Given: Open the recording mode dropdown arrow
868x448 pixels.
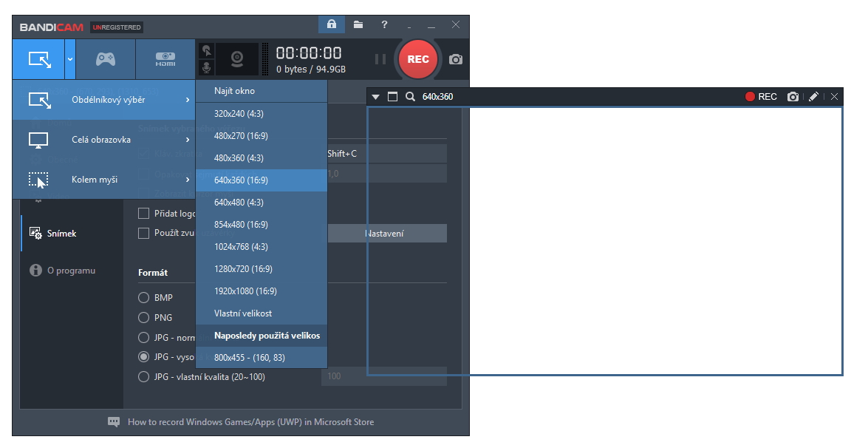Looking at the screenshot, I should pyautogui.click(x=70, y=59).
